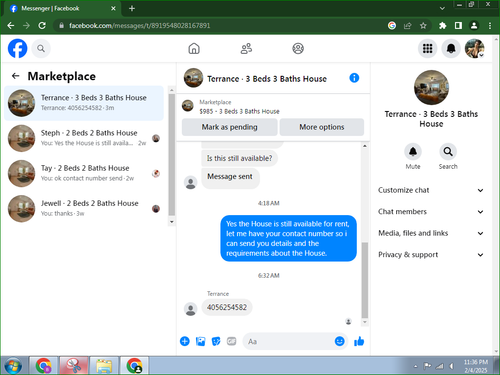500x375 pixels.
Task: Expand the Privacy & support section
Action: [x=431, y=255]
